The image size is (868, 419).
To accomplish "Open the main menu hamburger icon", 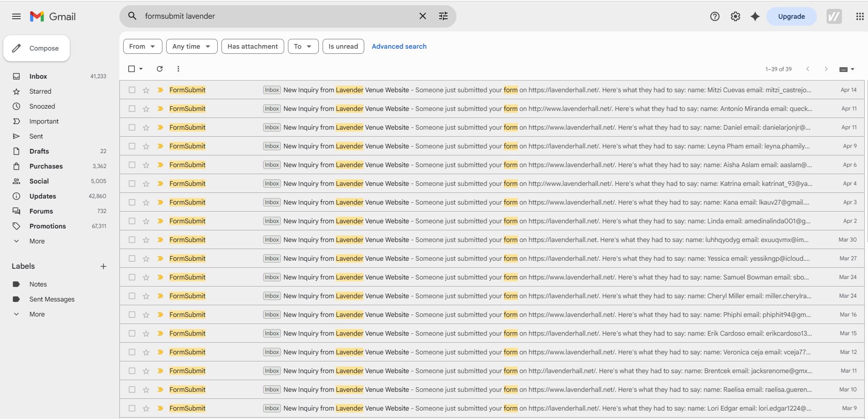I will point(16,16).
